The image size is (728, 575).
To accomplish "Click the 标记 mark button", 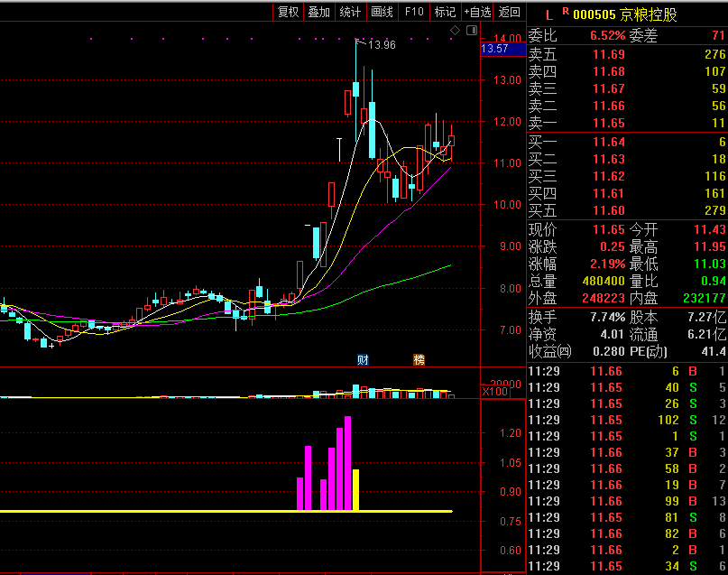I will pyautogui.click(x=446, y=12).
